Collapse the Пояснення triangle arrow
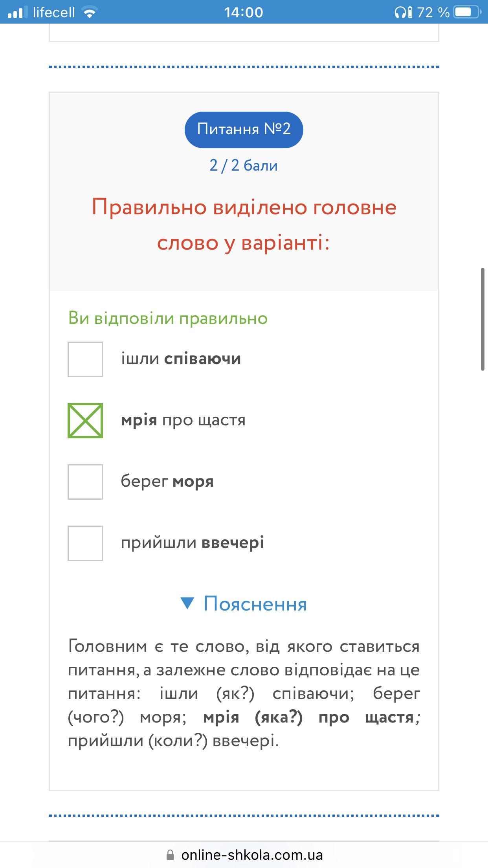488x868 pixels. click(x=187, y=603)
